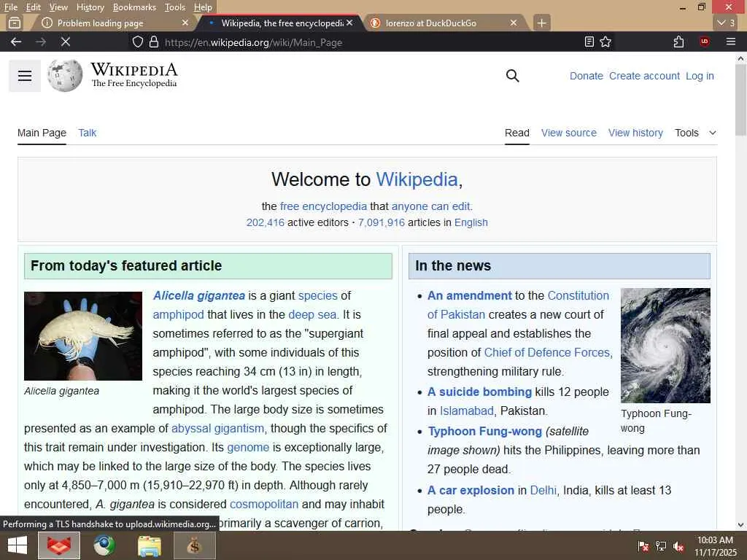This screenshot has height=560, width=747.
Task: Click the flag notification tray icon
Action: (x=643, y=546)
